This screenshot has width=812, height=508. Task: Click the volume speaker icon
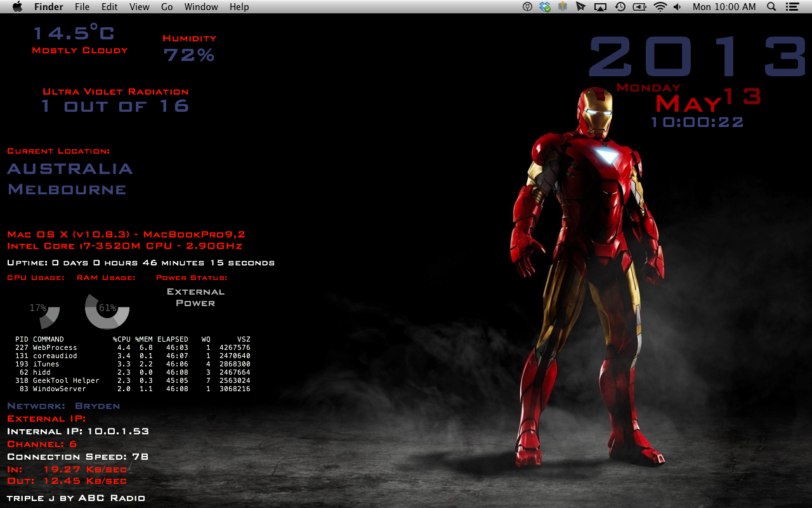point(678,7)
